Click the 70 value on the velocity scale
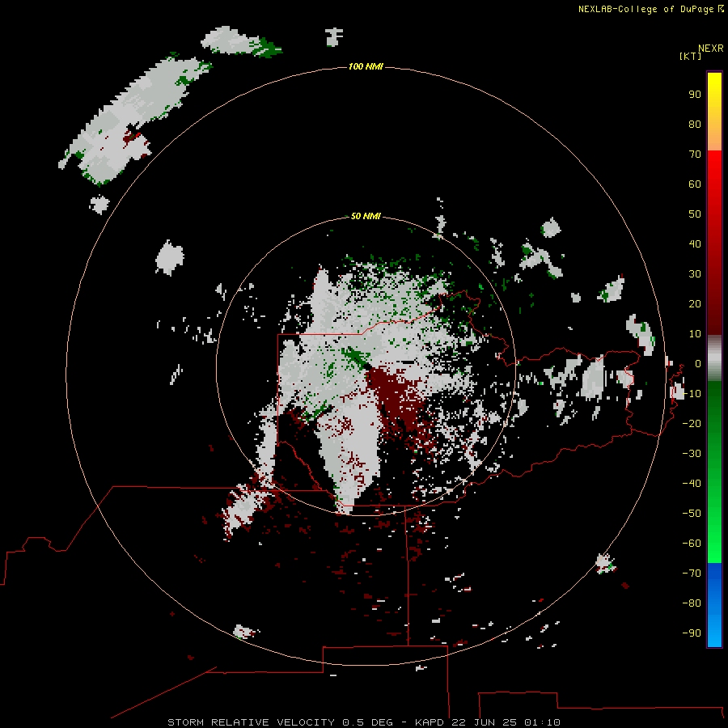 (x=695, y=154)
